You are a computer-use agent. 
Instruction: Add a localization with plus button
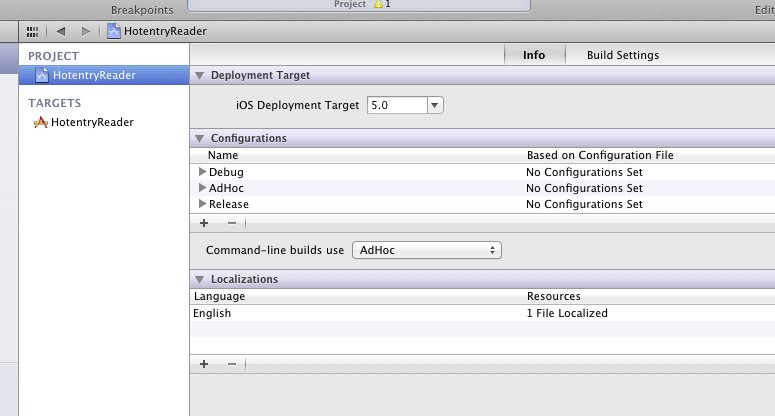pyautogui.click(x=204, y=364)
